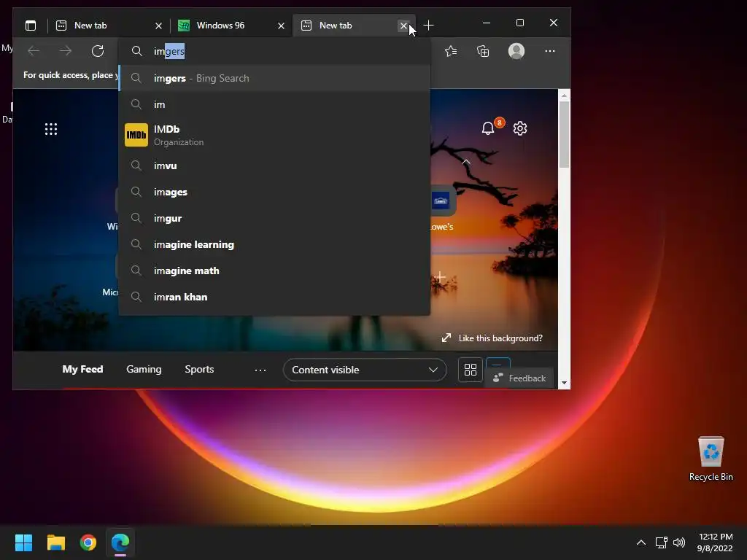Viewport: 747px width, 560px height.
Task: Open the app launcher grid icon
Action: point(51,129)
